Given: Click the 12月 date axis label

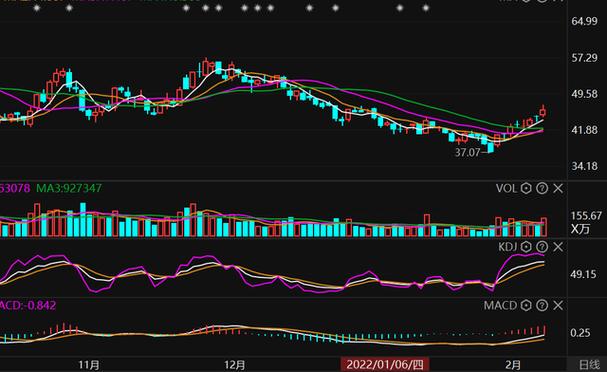Looking at the screenshot, I should [235, 365].
